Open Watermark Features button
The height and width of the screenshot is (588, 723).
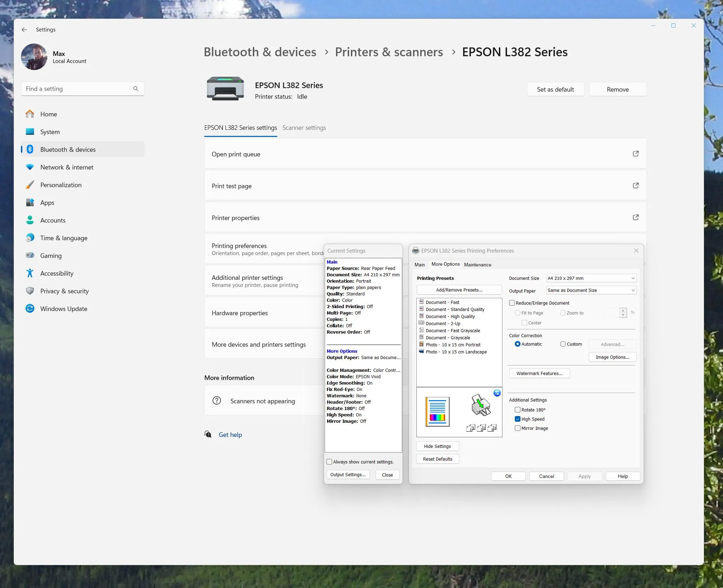(539, 373)
